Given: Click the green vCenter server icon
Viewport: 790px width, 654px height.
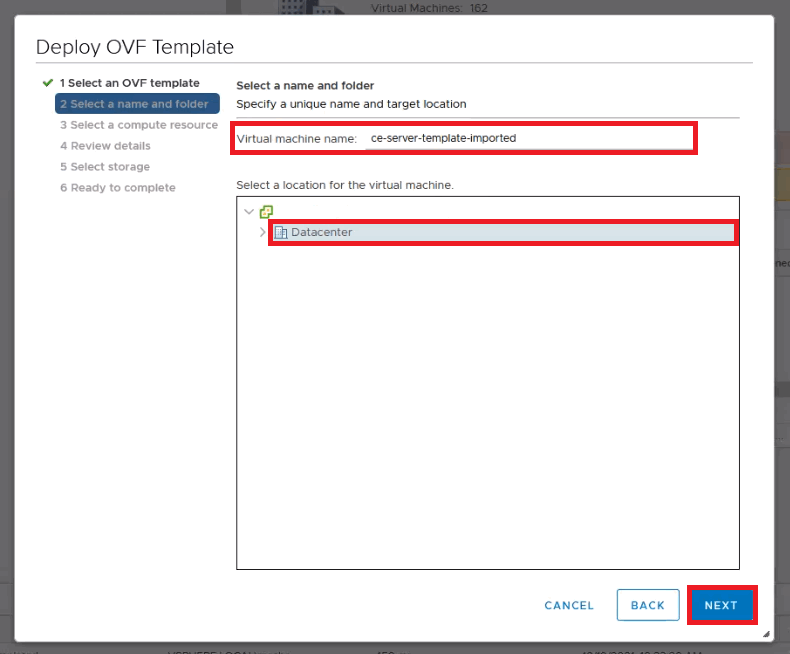Looking at the screenshot, I should (266, 212).
